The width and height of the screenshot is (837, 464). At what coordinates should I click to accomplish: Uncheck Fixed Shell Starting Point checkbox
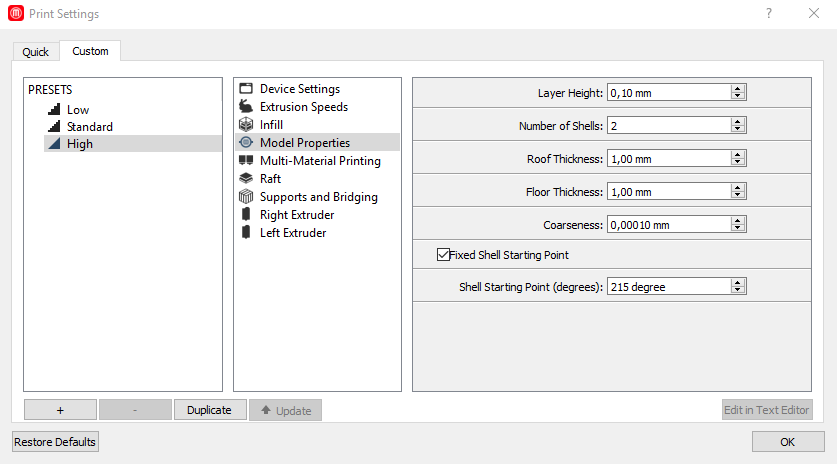(443, 255)
